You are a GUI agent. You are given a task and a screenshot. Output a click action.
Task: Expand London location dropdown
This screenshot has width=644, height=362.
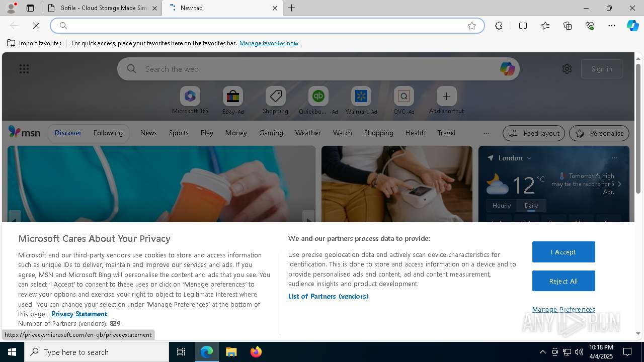(x=529, y=158)
